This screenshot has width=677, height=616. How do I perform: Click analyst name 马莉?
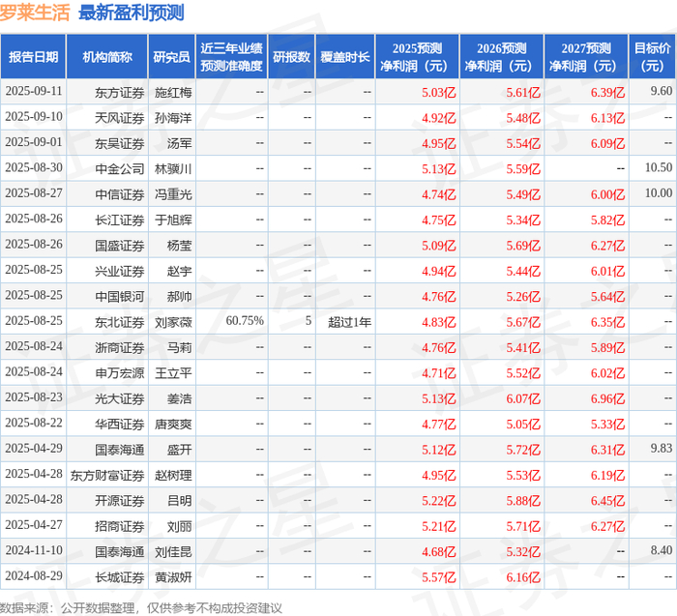[179, 347]
